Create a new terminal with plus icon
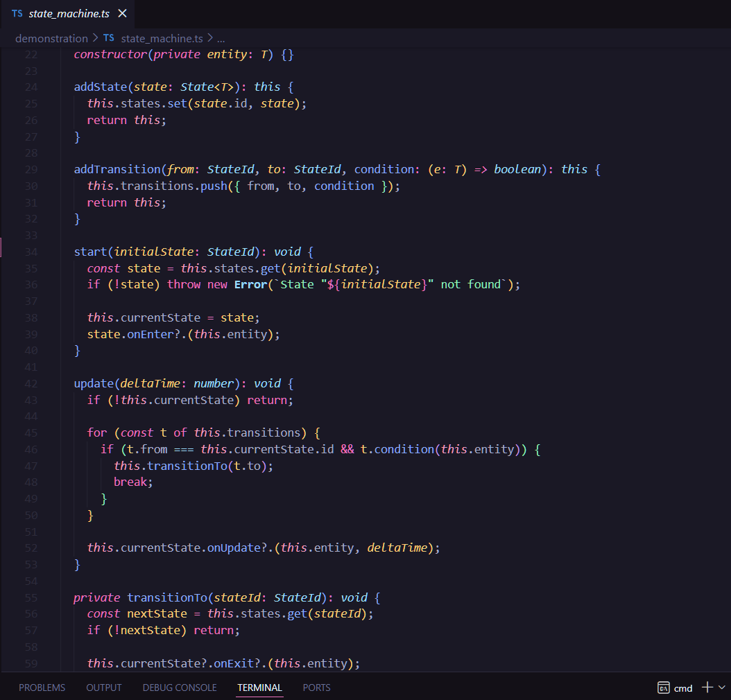Viewport: 731px width, 700px height. coord(707,687)
